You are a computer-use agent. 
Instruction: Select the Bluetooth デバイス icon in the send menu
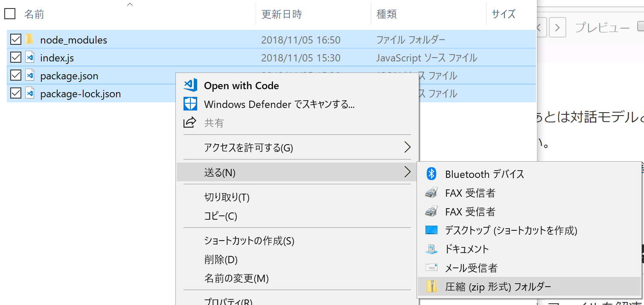pyautogui.click(x=431, y=174)
